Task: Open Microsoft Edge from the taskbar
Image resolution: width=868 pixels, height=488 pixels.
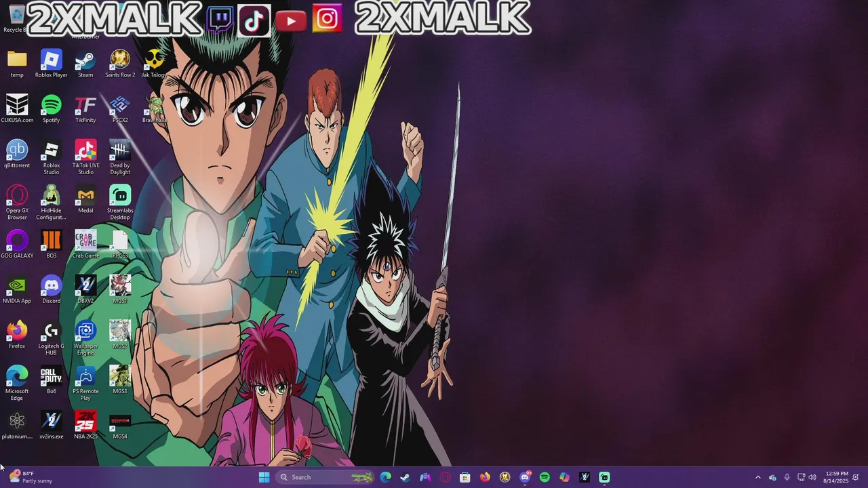Action: click(386, 477)
